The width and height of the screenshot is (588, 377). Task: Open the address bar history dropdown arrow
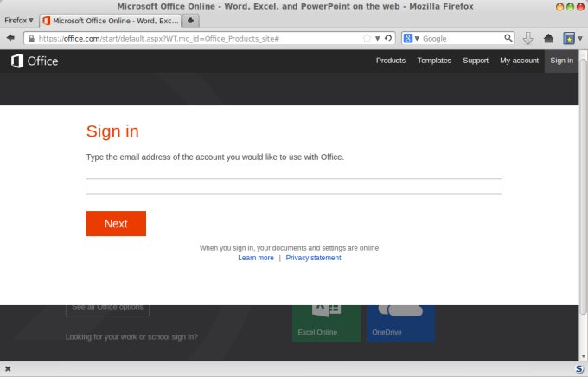378,38
